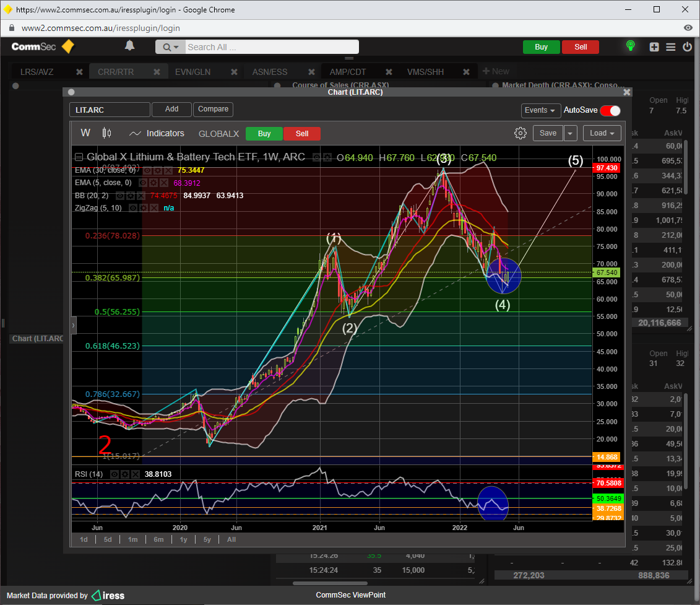Close the LRS/AVZ tab with X
The width and height of the screenshot is (700, 605).
point(79,72)
